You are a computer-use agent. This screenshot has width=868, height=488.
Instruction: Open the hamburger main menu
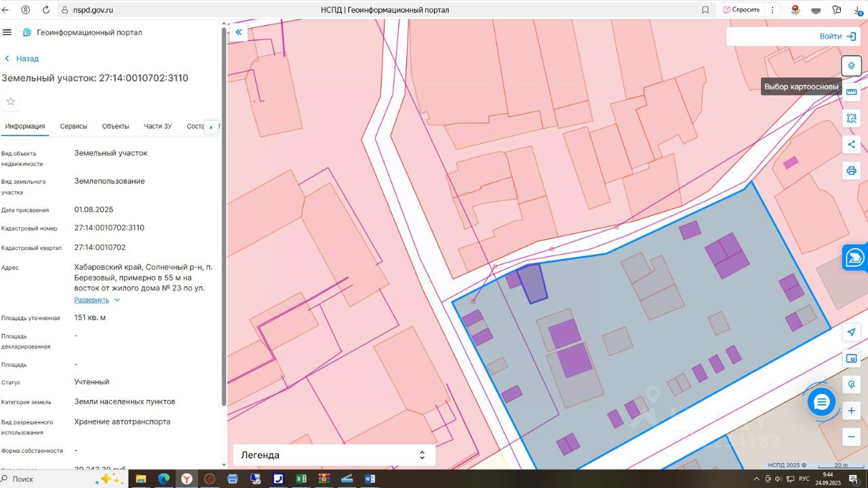[x=7, y=32]
